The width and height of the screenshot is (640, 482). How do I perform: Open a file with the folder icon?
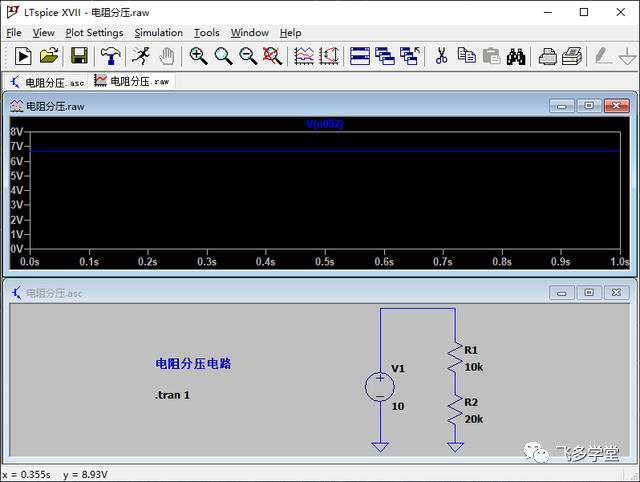[x=49, y=56]
